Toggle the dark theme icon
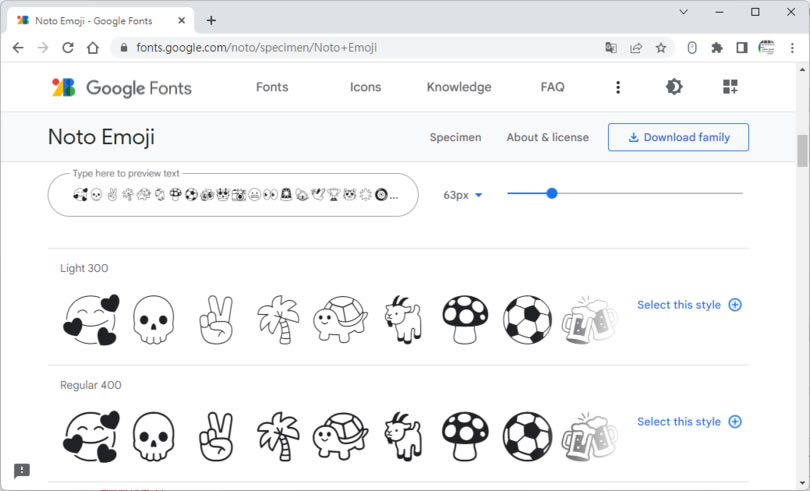This screenshot has width=810, height=491. coord(674,87)
